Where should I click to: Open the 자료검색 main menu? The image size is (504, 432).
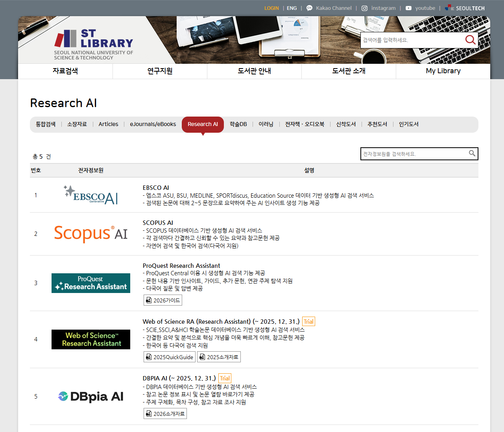[65, 71]
